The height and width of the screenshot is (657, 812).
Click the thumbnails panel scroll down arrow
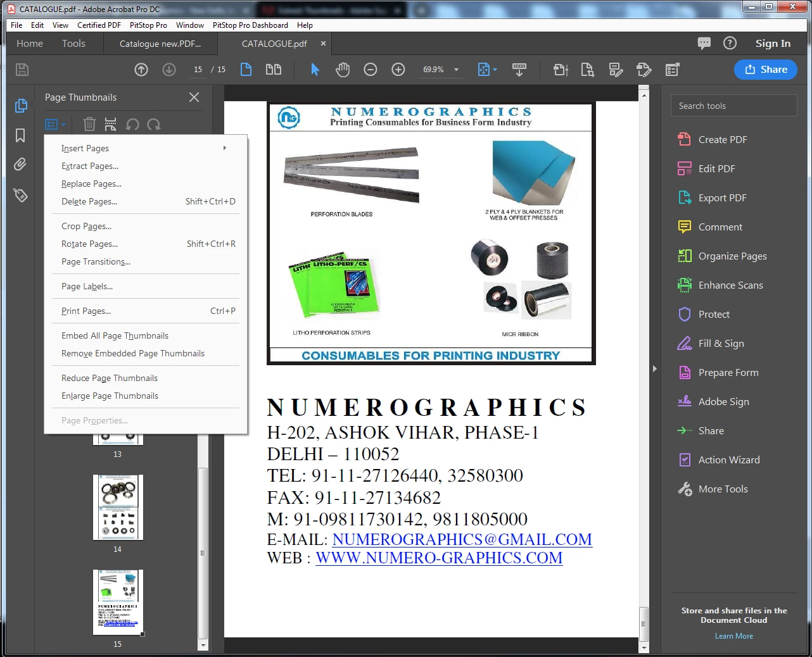coord(203,645)
